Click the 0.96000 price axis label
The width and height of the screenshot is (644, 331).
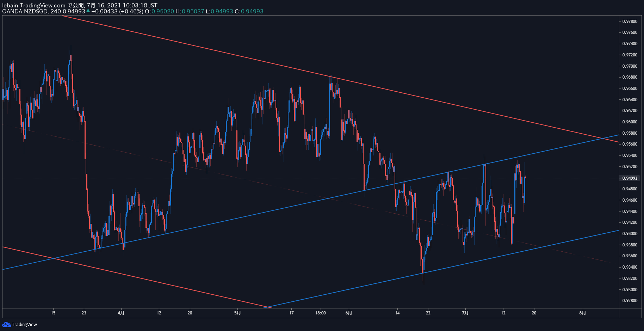[630, 122]
